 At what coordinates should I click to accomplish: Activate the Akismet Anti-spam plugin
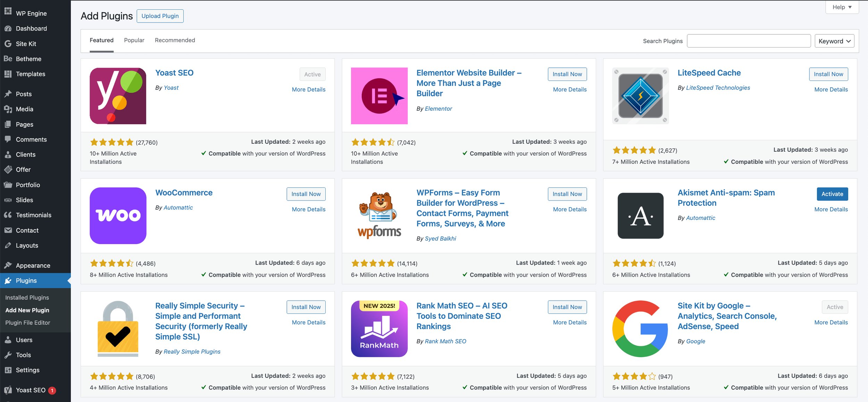pos(832,194)
